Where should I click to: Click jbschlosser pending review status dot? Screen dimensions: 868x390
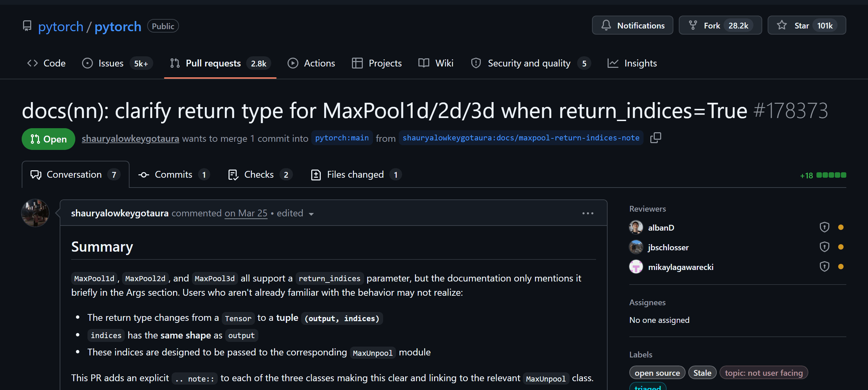[841, 247]
